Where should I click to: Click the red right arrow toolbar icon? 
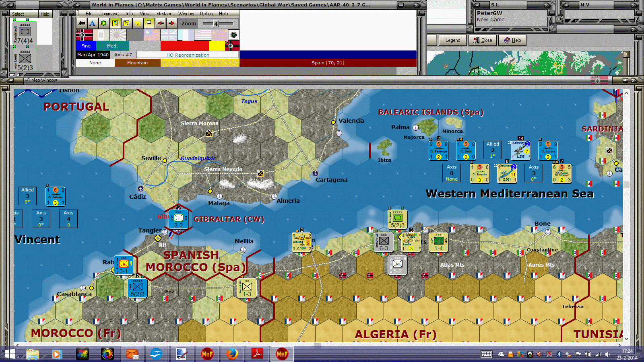pos(171,23)
